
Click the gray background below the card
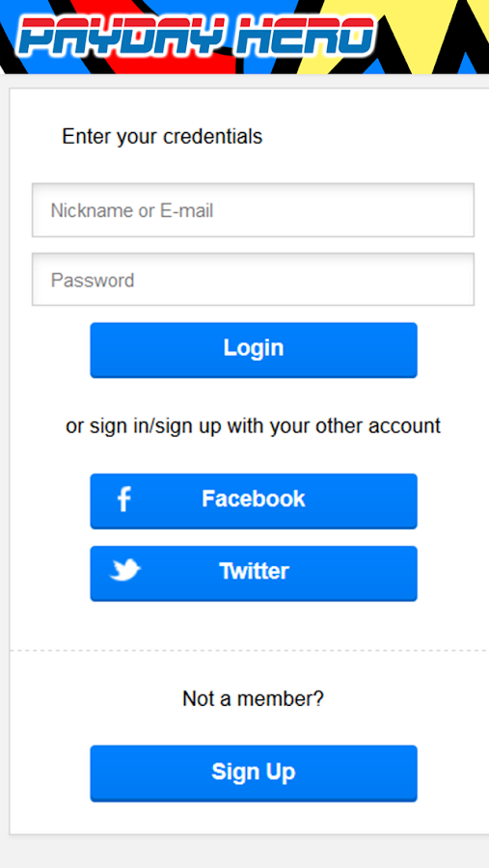[244, 853]
